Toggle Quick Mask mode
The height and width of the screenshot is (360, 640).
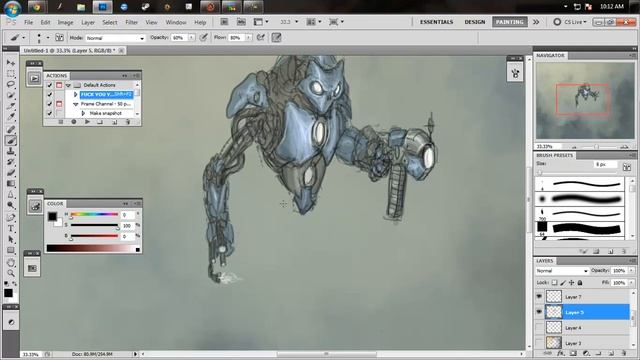(x=11, y=322)
